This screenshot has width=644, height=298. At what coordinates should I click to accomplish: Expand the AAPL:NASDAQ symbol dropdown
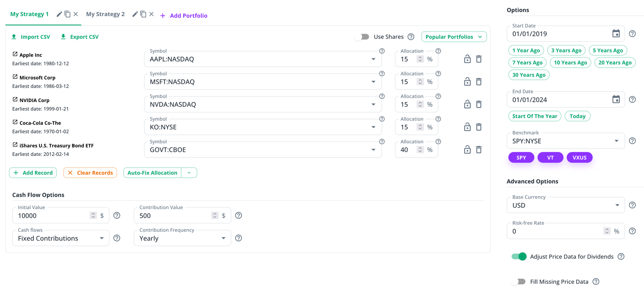[373, 59]
